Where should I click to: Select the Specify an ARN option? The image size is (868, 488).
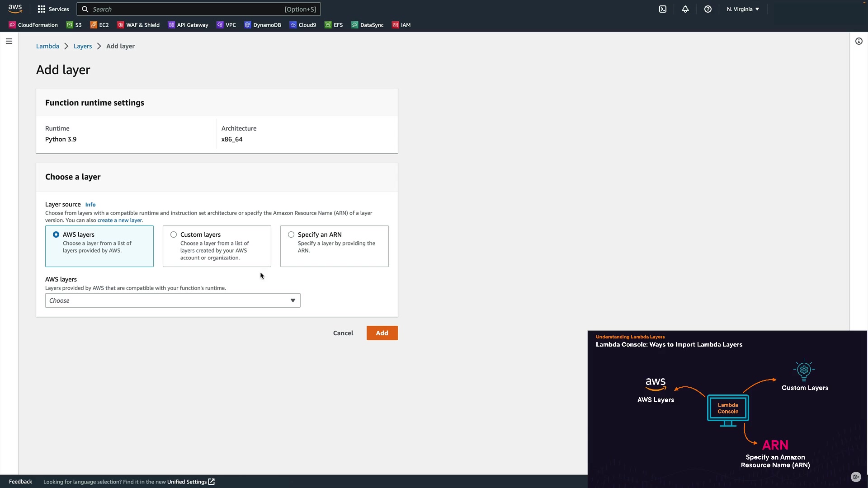pos(291,235)
